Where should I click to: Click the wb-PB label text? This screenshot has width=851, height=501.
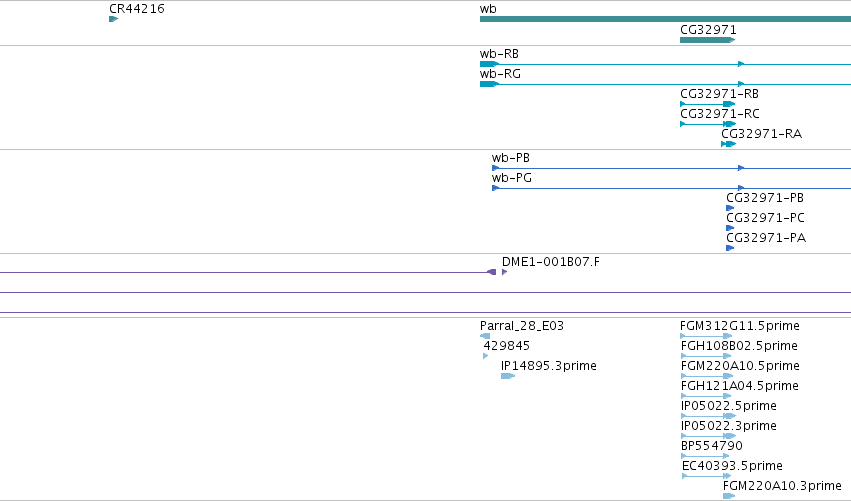coord(511,158)
